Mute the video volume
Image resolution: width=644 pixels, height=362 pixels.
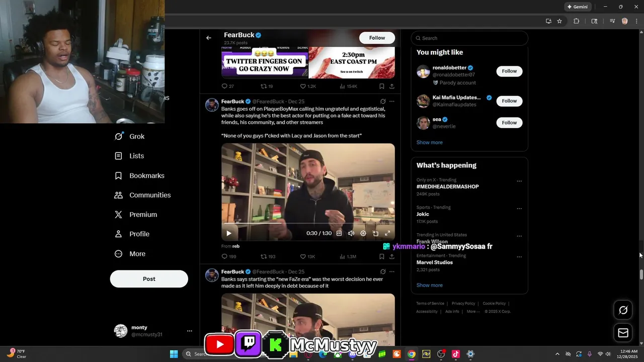pyautogui.click(x=351, y=233)
